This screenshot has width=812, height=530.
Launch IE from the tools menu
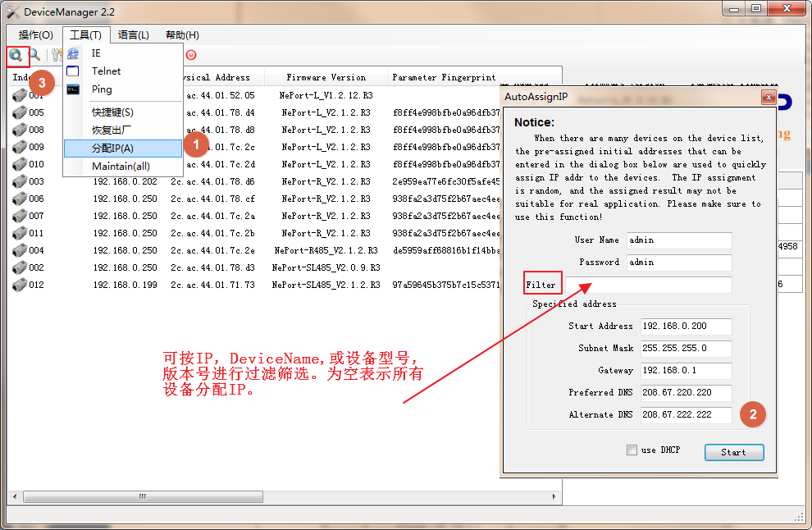click(x=96, y=53)
